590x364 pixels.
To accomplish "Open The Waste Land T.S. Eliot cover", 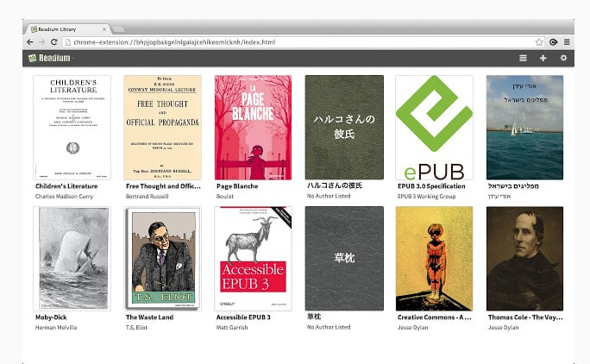I will (162, 258).
